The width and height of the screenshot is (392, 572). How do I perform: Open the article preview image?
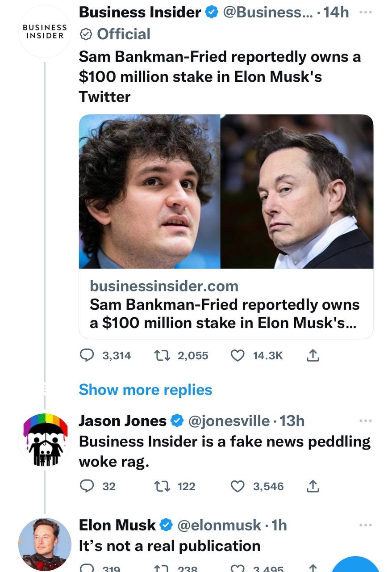coord(225,191)
